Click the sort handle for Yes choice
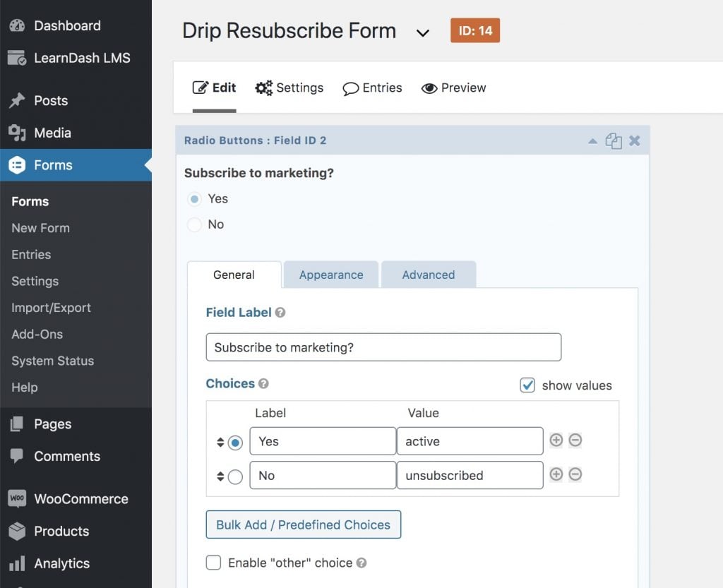This screenshot has width=723, height=588. (x=220, y=443)
